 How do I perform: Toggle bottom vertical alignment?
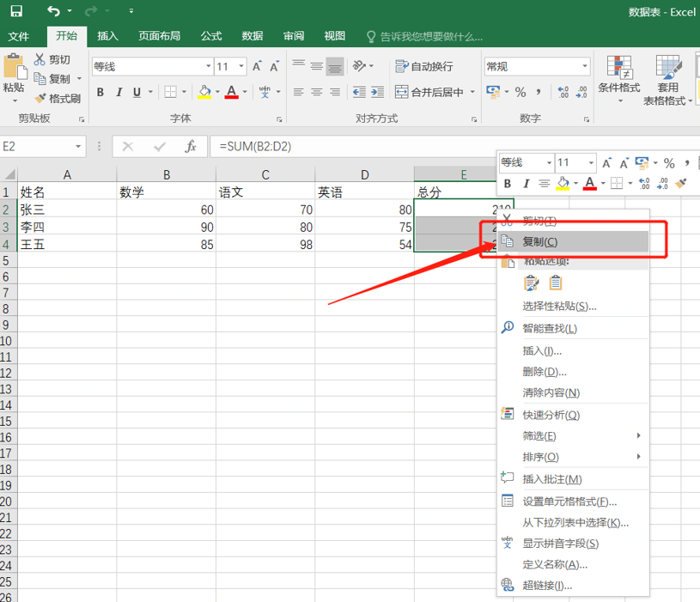pos(335,66)
